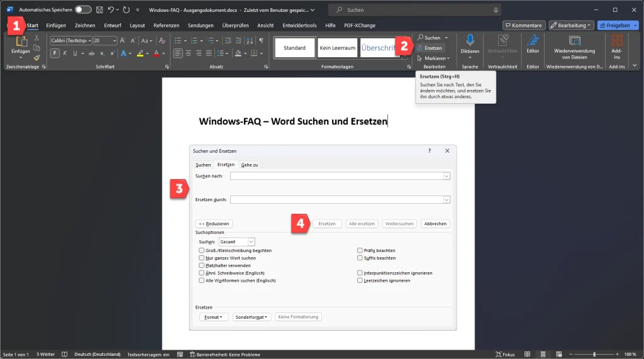Check Interpunktionszeichen ignorieren

pos(360,273)
